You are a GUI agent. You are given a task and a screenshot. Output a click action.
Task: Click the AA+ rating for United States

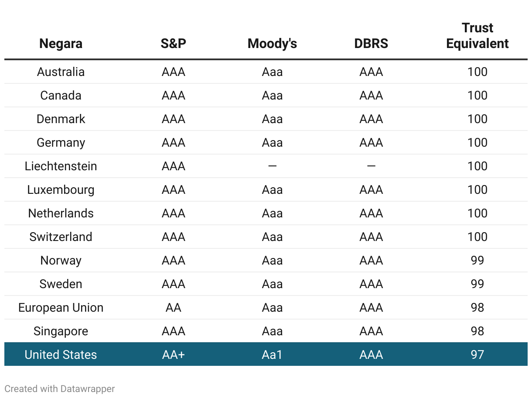tap(173, 355)
